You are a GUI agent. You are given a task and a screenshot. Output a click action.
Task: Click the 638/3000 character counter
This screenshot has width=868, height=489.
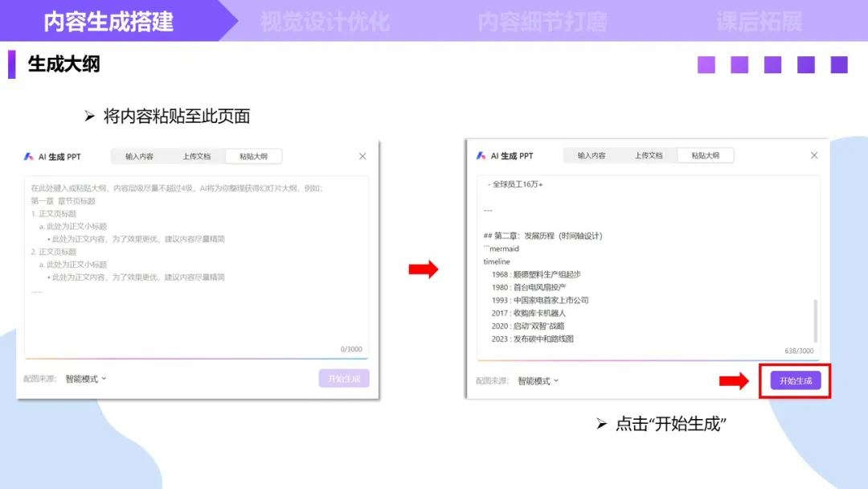click(x=799, y=351)
